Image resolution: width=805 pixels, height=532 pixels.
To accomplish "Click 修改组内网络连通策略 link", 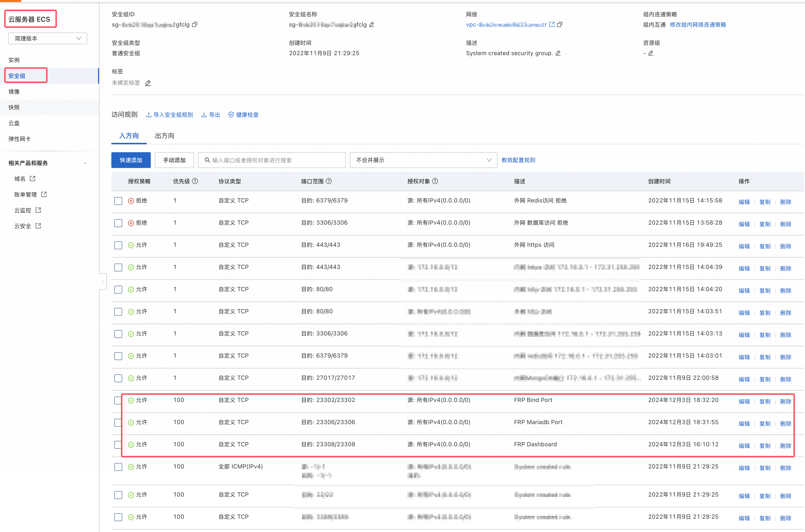I will click(698, 24).
